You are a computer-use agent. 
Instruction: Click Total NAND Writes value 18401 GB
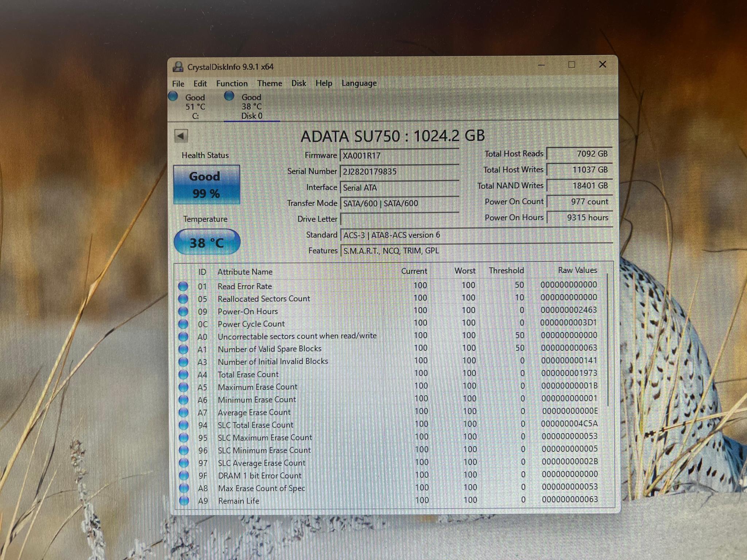point(580,186)
